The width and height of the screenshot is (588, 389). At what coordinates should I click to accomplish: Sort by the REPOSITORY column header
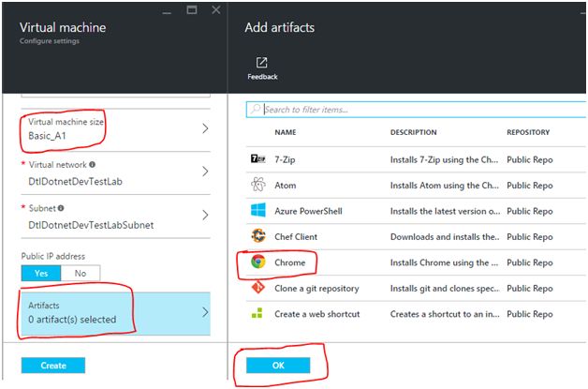coord(528,132)
